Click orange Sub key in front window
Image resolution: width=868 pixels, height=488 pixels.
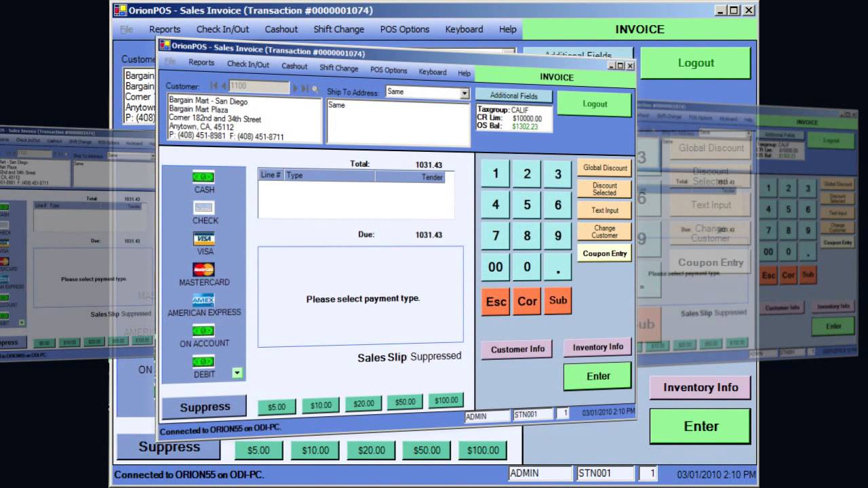tap(558, 300)
